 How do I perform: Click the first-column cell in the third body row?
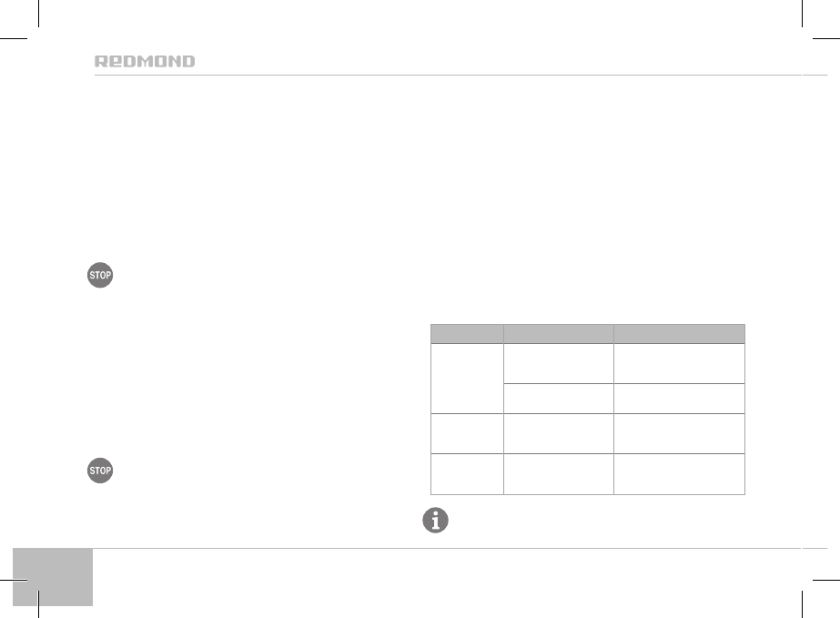point(468,432)
